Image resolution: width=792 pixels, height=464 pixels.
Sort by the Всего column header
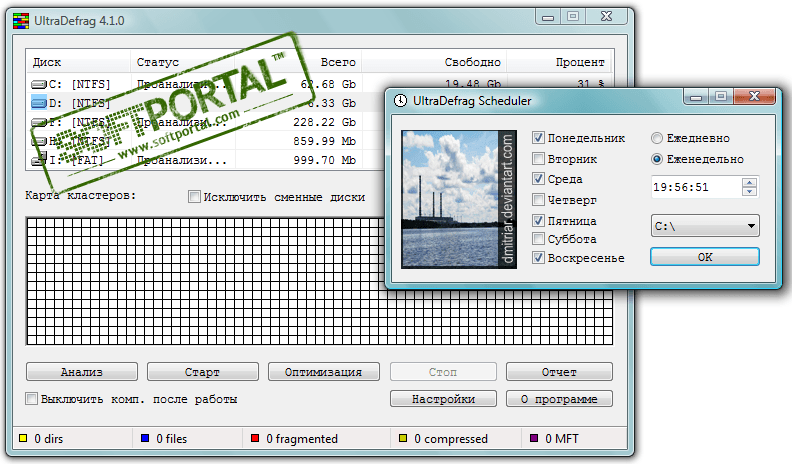pyautogui.click(x=298, y=62)
